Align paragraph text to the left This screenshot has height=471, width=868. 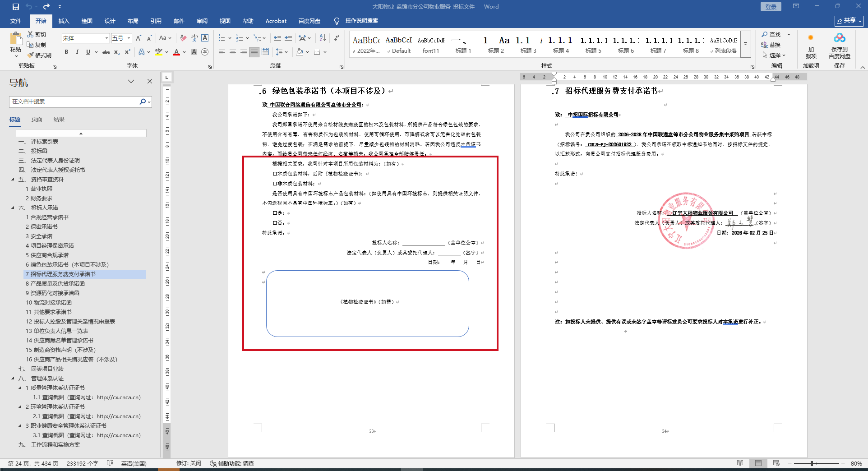pos(222,52)
